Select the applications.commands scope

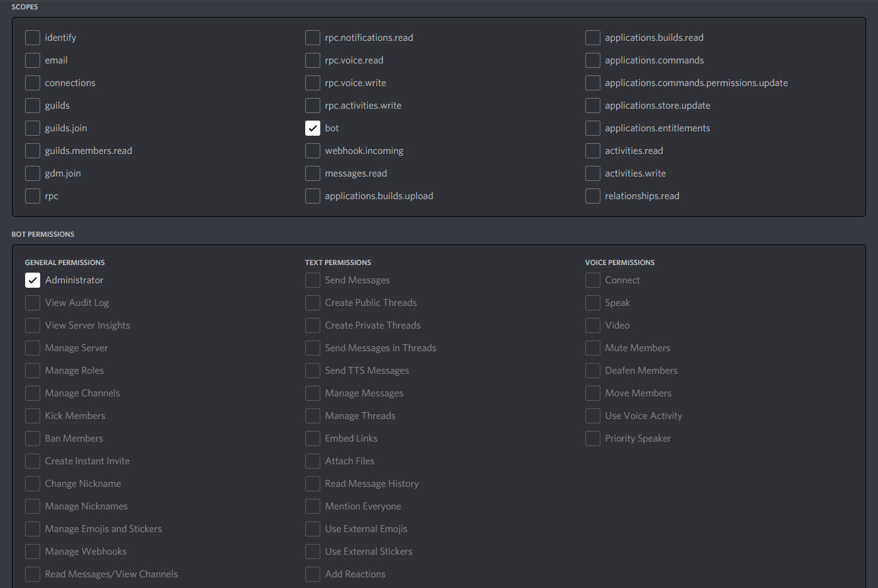593,60
